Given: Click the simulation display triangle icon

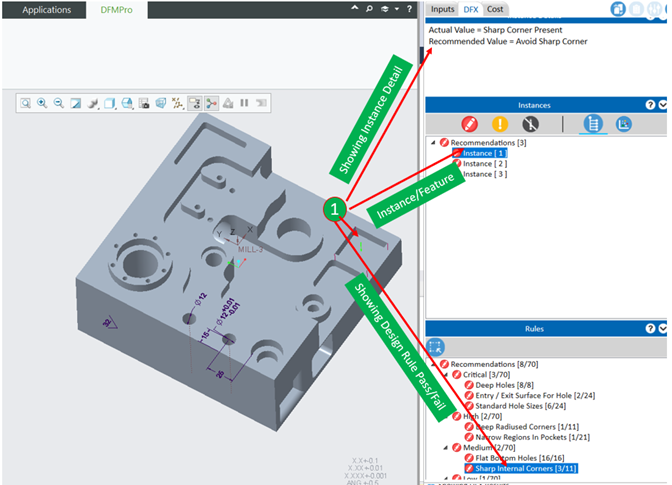Looking at the screenshot, I should pyautogui.click(x=228, y=103).
